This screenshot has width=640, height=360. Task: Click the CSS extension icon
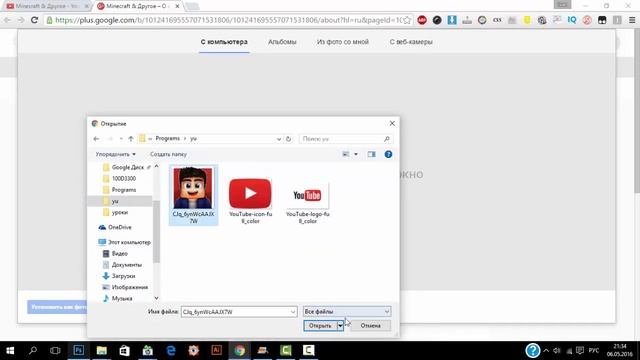pos(497,20)
